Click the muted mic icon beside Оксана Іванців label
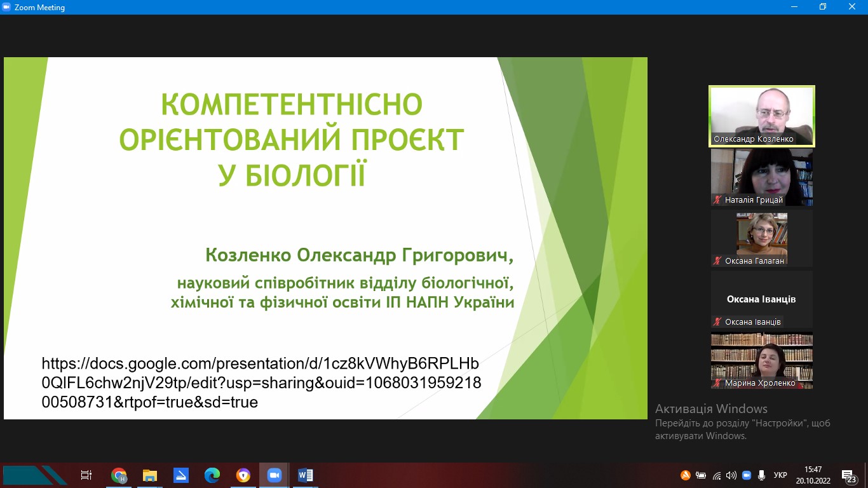This screenshot has width=868, height=488. coord(718,322)
